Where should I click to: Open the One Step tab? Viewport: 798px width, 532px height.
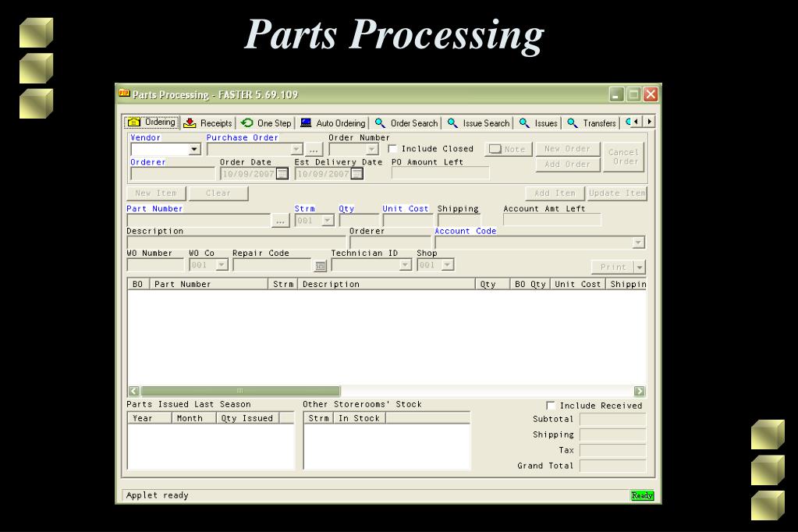tap(266, 122)
